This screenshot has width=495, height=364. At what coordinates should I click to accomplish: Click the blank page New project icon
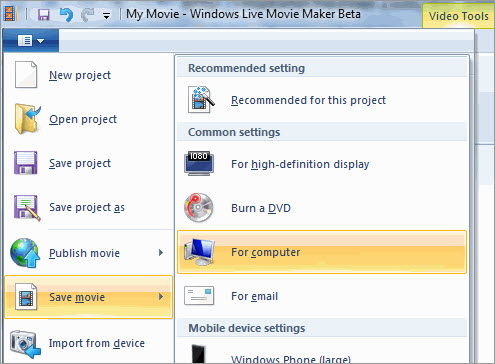pyautogui.click(x=26, y=75)
